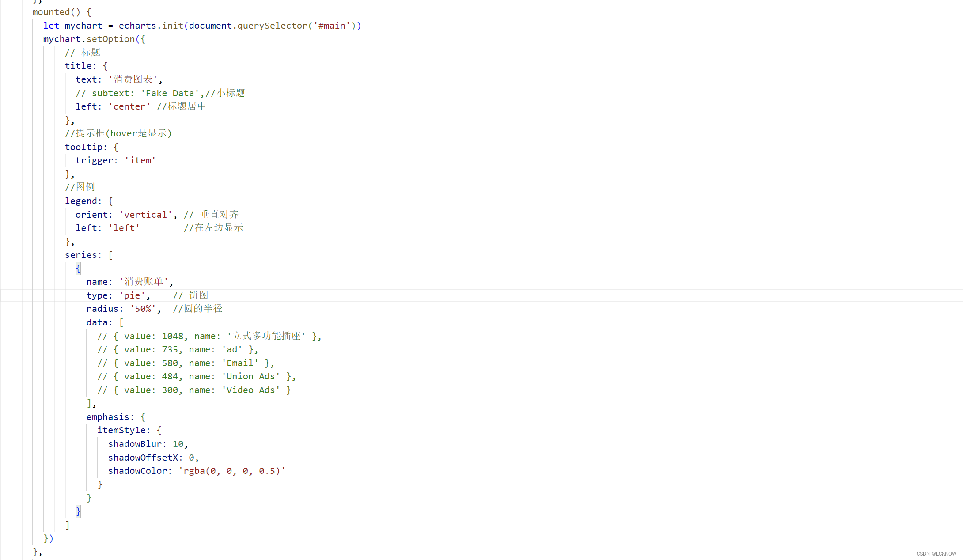Click the 'center' string value
The height and width of the screenshot is (560, 963).
(x=129, y=106)
